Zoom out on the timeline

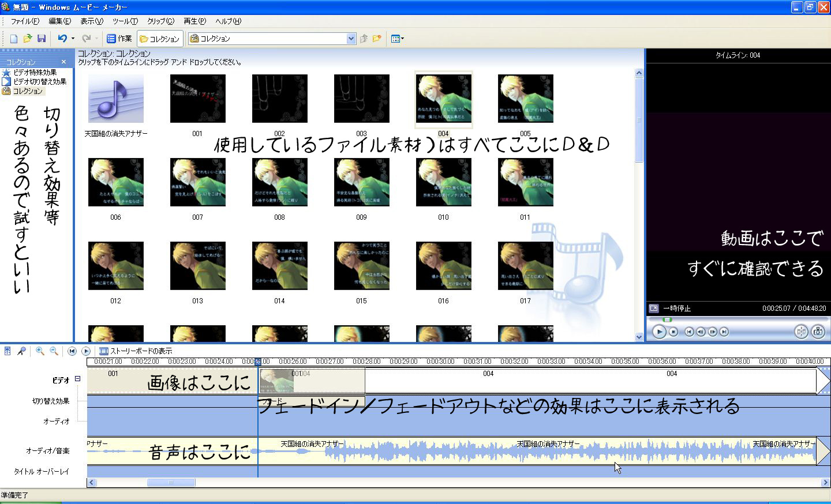coord(54,351)
